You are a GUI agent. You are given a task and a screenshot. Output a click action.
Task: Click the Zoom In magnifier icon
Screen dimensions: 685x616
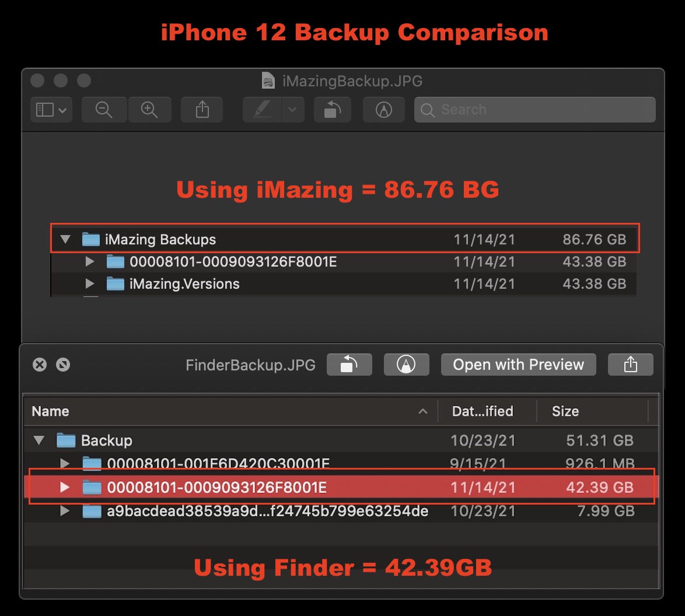click(150, 110)
